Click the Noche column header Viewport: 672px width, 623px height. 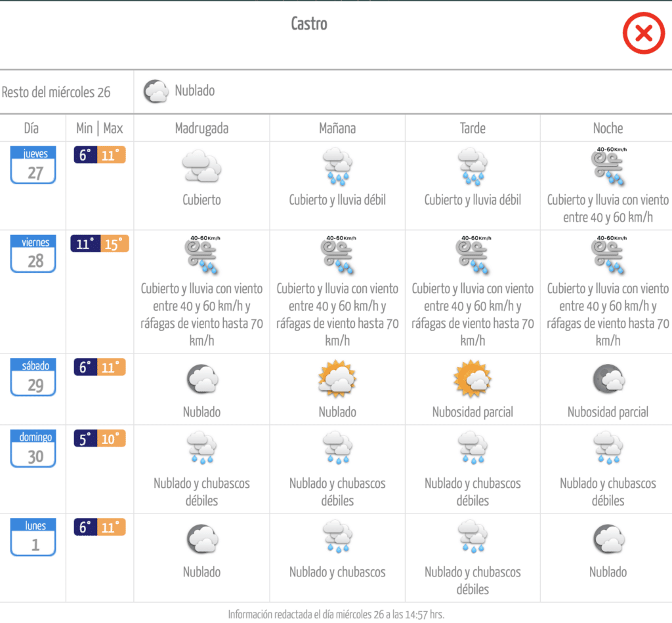608,128
